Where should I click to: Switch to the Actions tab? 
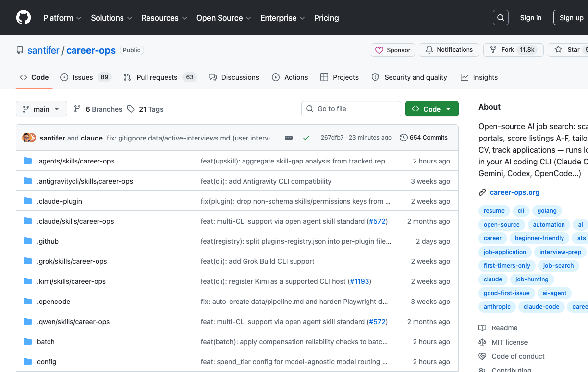pos(290,77)
